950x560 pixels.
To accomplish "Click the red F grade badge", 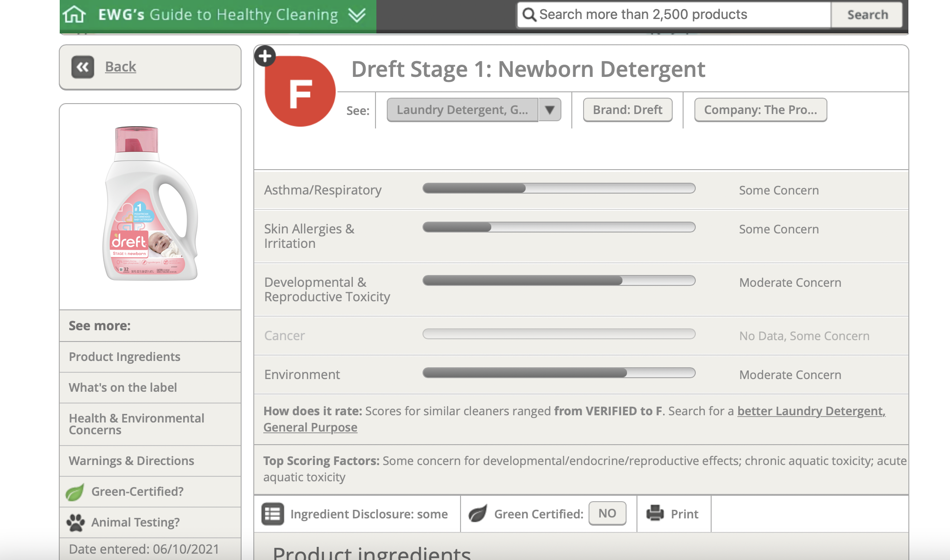I will click(x=300, y=94).
